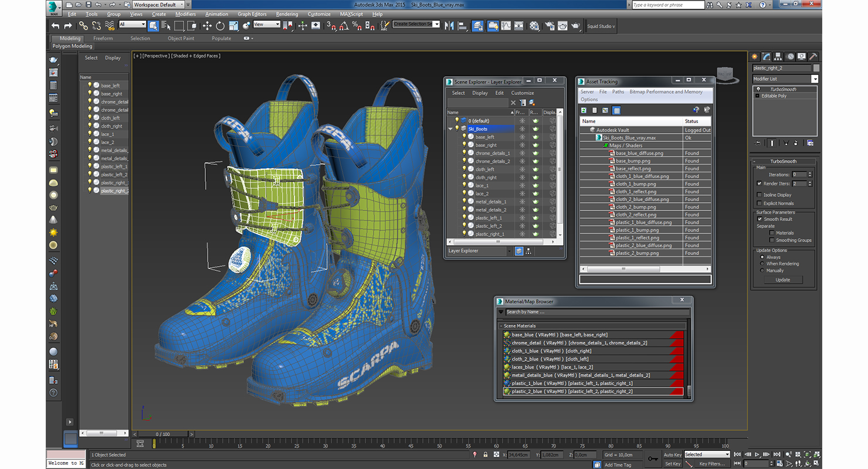
Task: Open Paths menu in Asset Tracking
Action: [618, 92]
